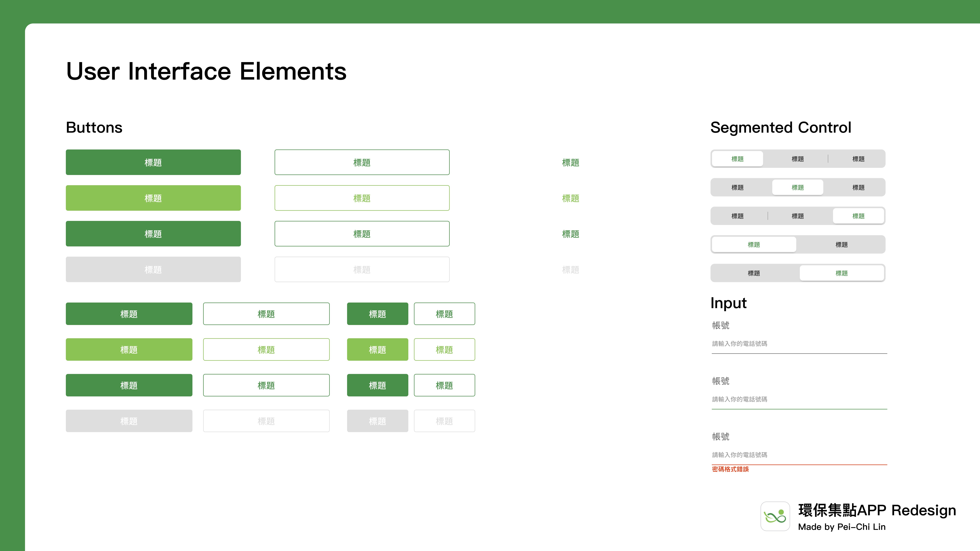Click the medium-width light green filled 標題 button

(x=129, y=349)
